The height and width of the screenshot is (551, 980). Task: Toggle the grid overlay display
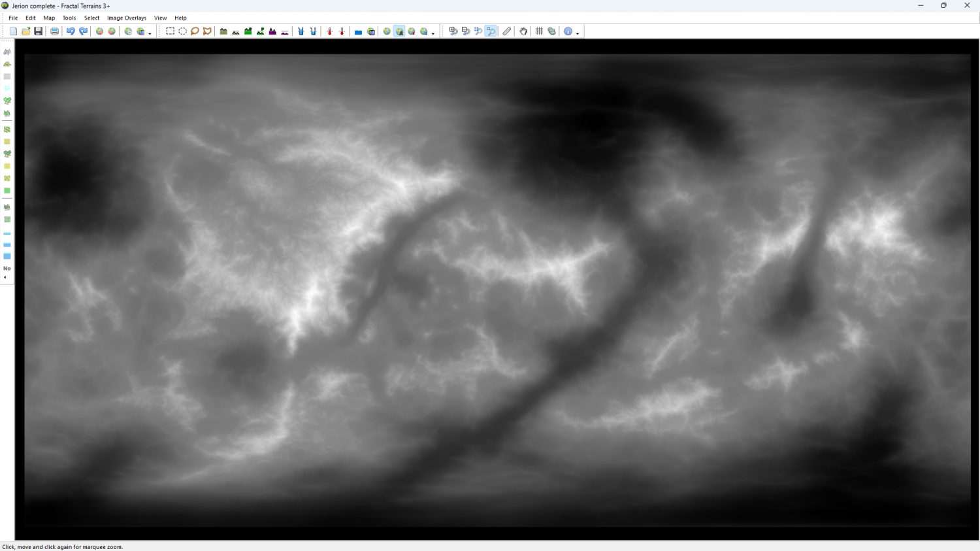539,31
